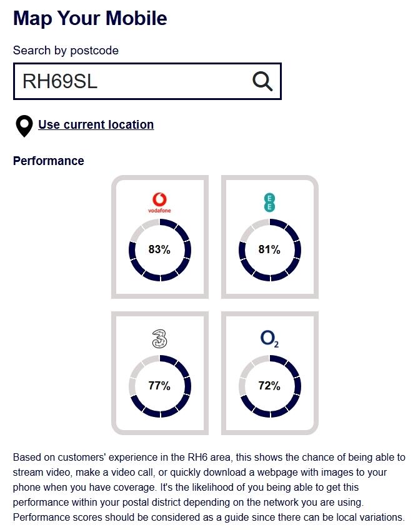418x532 pixels.
Task: Click the Three performance card
Action: coord(160,373)
